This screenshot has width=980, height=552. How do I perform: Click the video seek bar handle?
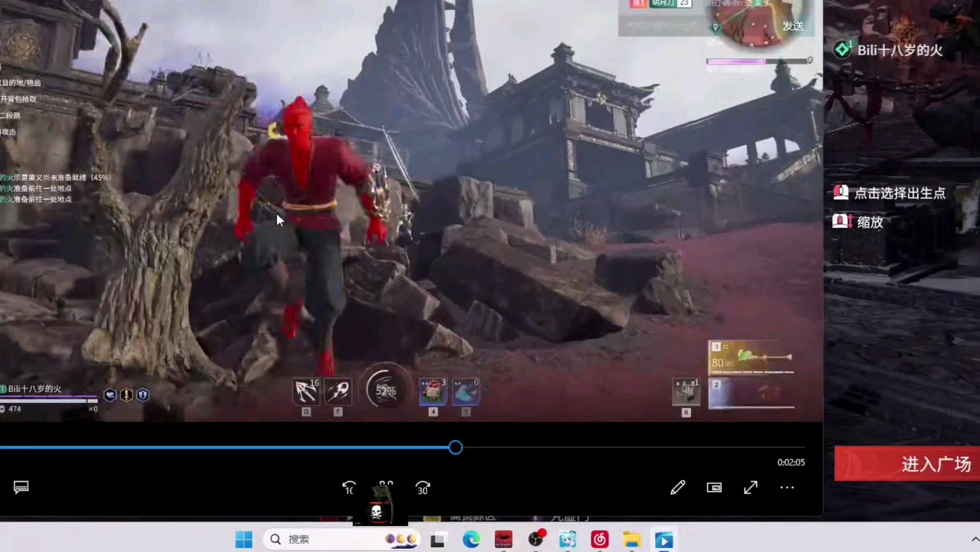[455, 447]
